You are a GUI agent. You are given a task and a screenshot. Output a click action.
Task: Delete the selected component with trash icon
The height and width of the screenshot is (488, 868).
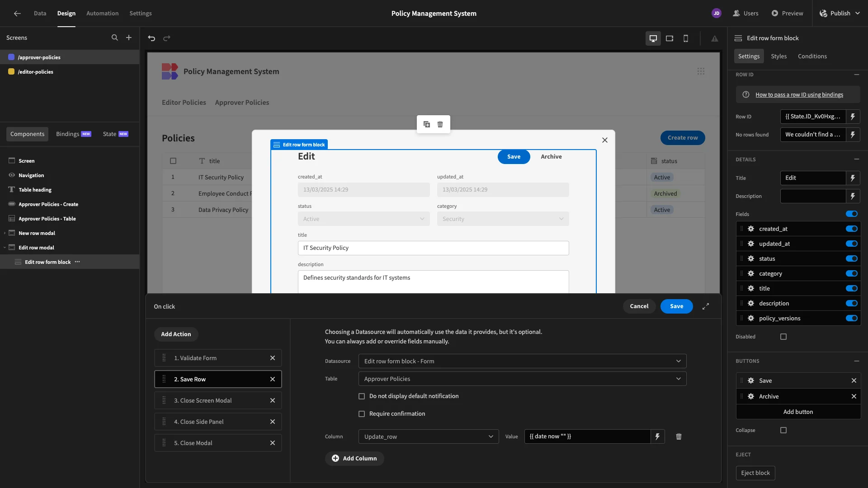pos(440,124)
